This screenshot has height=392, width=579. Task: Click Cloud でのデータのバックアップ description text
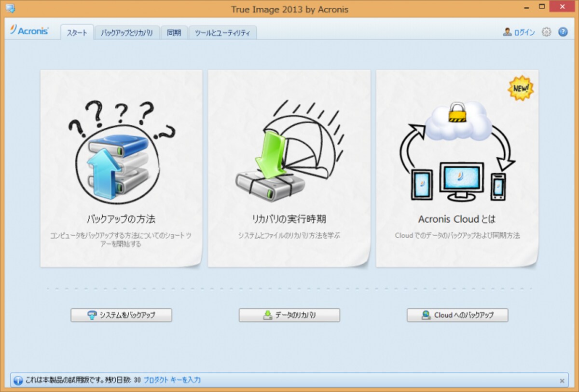tap(457, 236)
